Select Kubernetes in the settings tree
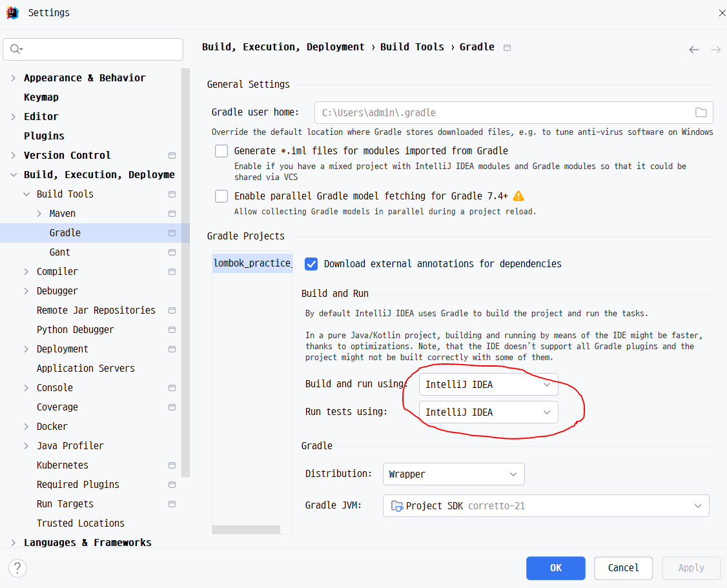This screenshot has height=588, width=727. click(63, 465)
